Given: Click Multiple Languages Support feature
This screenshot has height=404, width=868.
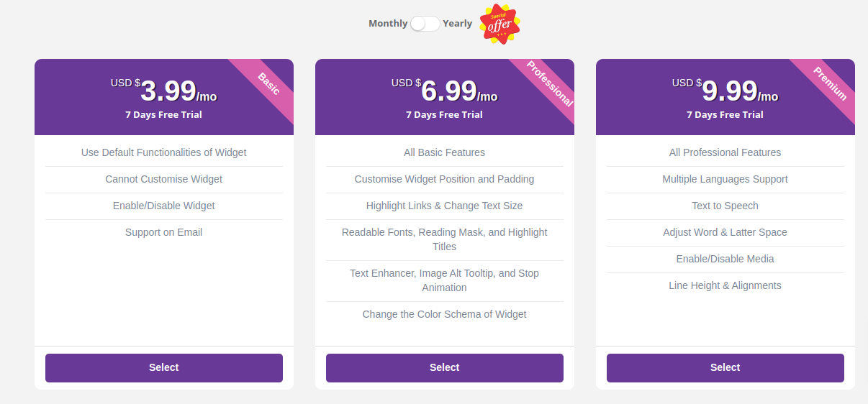Looking at the screenshot, I should [x=725, y=180].
